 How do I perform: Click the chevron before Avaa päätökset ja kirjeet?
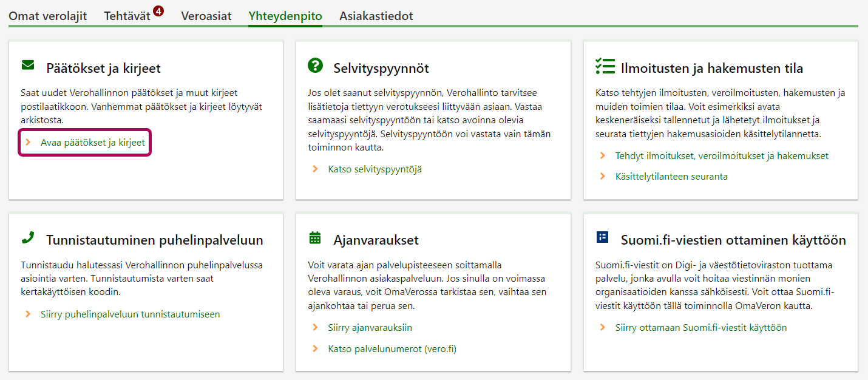click(x=28, y=143)
